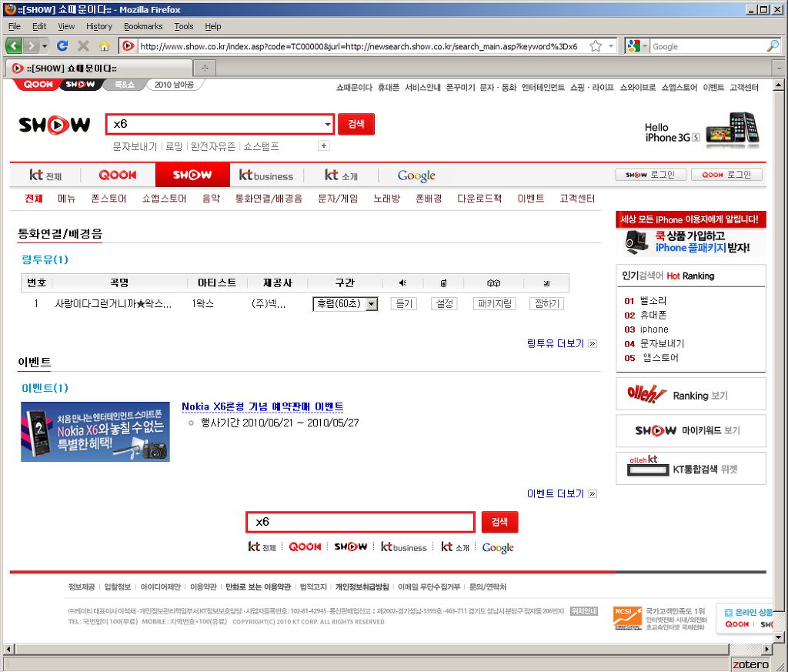Viewport: 788px width, 672px height.
Task: Click the packaging column icon
Action: [493, 283]
